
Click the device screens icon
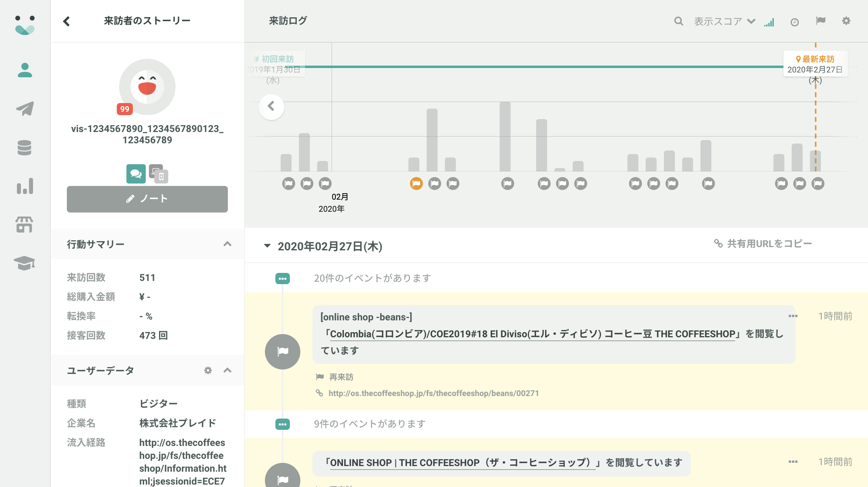tap(159, 174)
